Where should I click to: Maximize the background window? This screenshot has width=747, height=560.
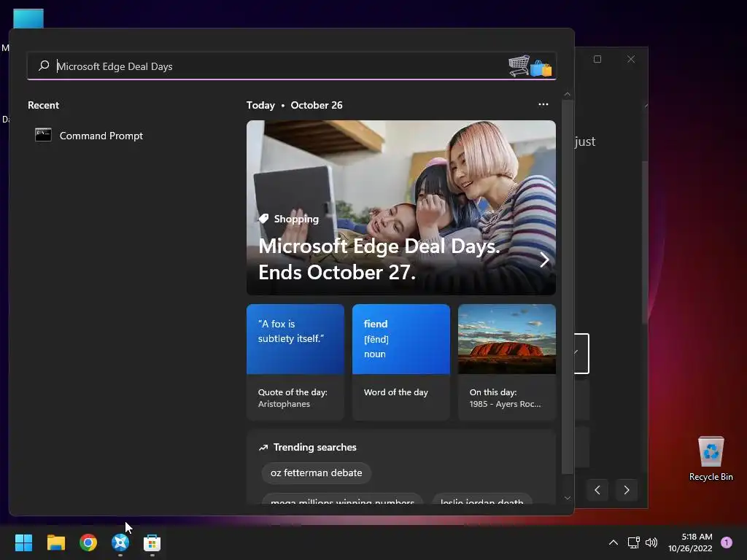[x=597, y=59]
